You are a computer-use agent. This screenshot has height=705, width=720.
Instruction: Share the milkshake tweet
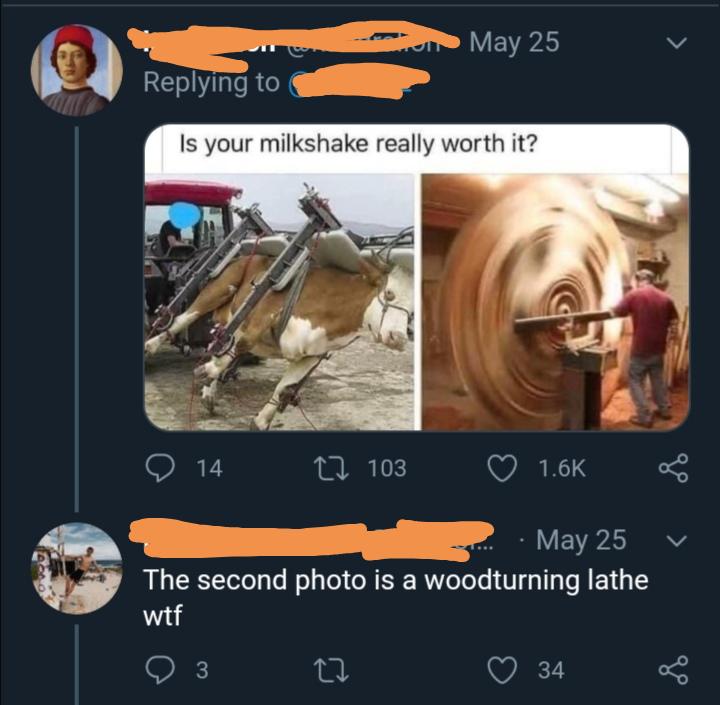point(674,468)
